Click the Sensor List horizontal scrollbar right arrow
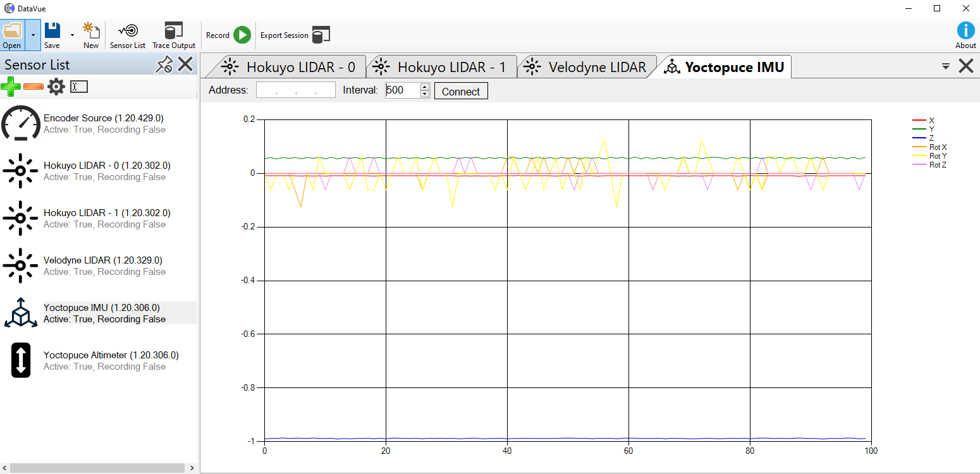Screen dimensions: 980x474 pos(193,468)
